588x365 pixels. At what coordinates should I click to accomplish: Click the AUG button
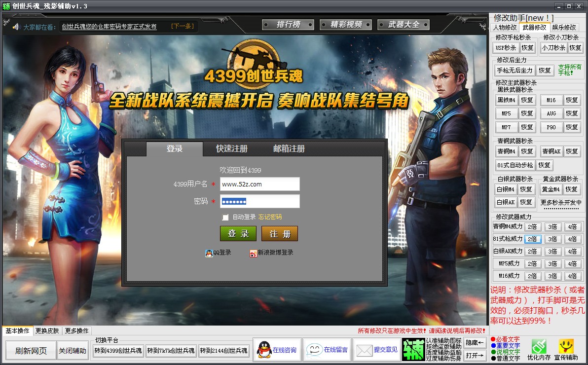(x=551, y=113)
